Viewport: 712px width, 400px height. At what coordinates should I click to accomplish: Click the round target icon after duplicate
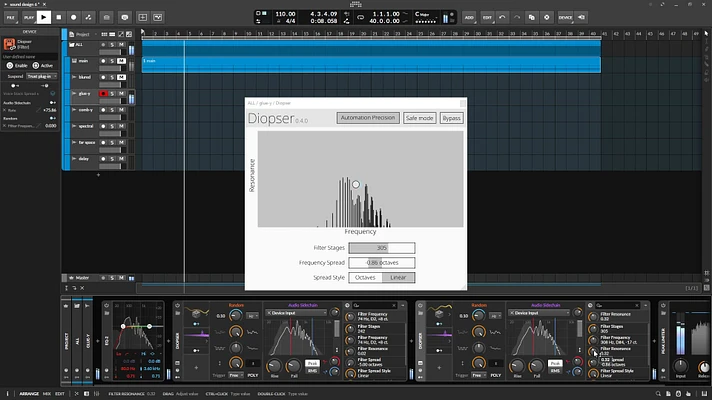547,17
